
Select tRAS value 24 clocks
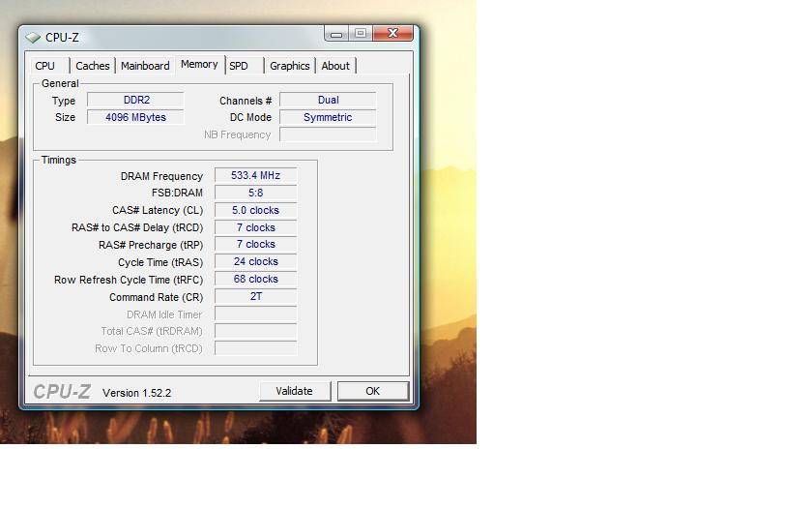pyautogui.click(x=256, y=262)
